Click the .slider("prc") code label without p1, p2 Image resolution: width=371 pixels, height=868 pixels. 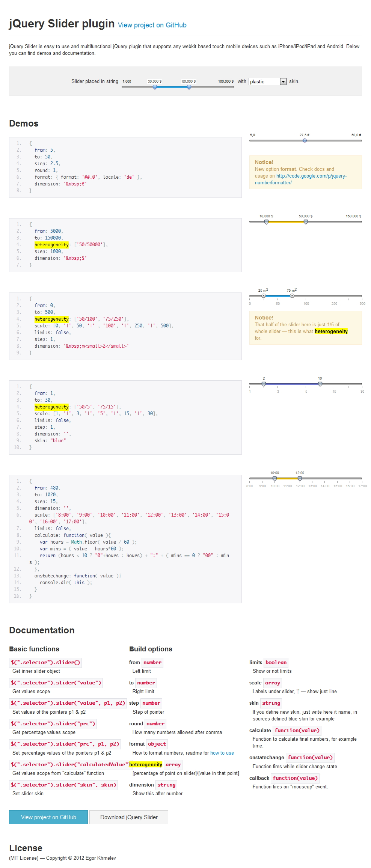[53, 723]
